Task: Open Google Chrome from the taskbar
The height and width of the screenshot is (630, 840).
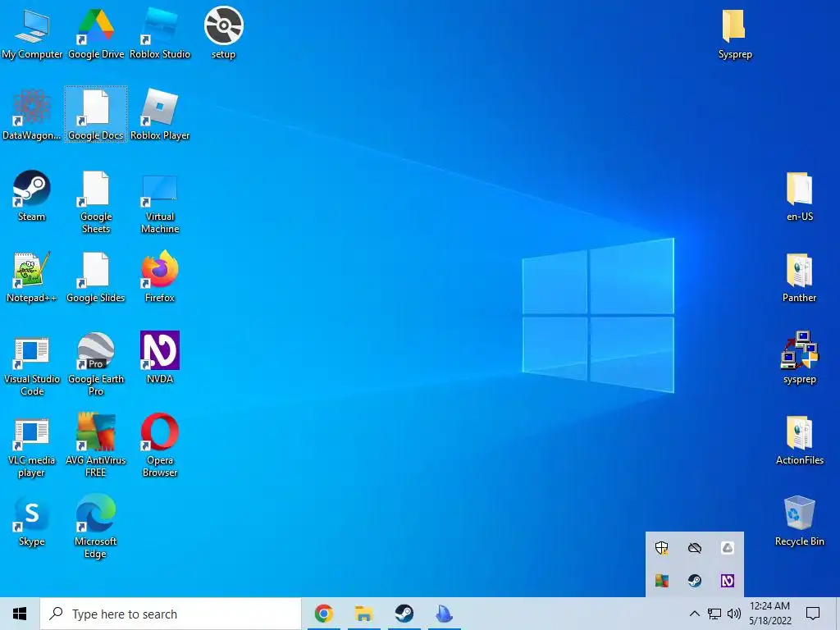Action: point(324,614)
